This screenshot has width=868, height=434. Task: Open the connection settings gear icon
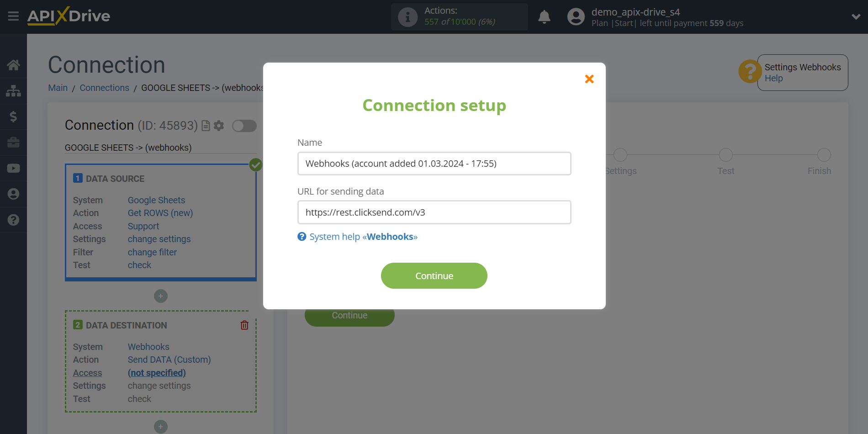click(219, 126)
